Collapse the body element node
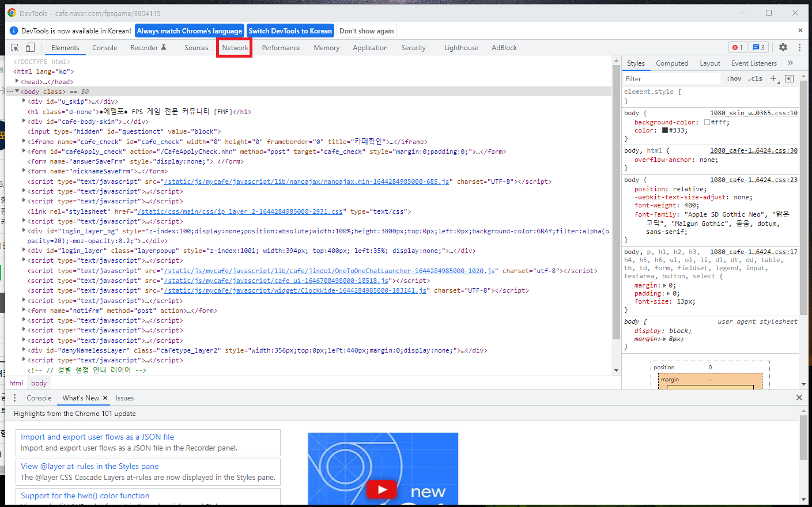This screenshot has width=812, height=507. tap(17, 91)
